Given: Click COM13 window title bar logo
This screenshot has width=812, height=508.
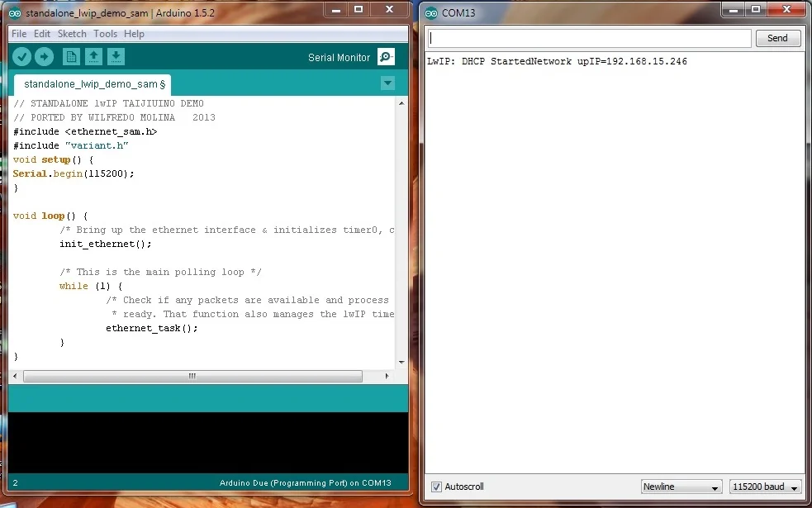Looking at the screenshot, I should pyautogui.click(x=431, y=13).
